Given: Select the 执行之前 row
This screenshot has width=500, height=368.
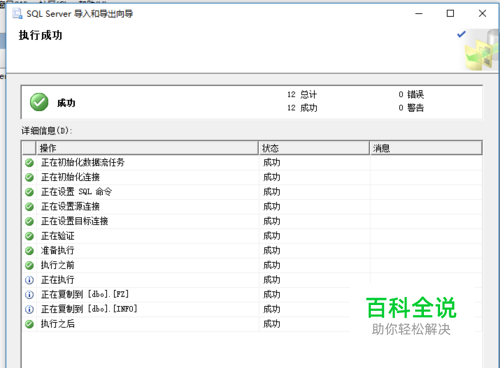Looking at the screenshot, I should 252,265.
